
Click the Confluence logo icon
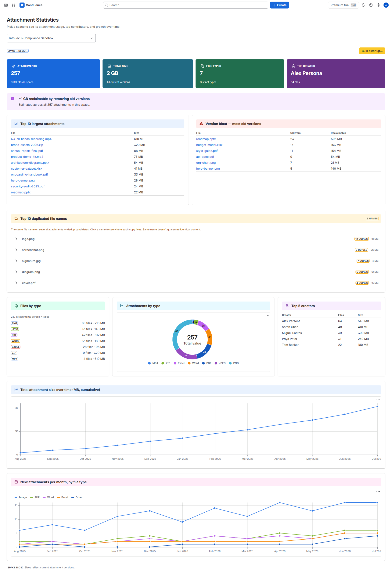pyautogui.click(x=22, y=5)
